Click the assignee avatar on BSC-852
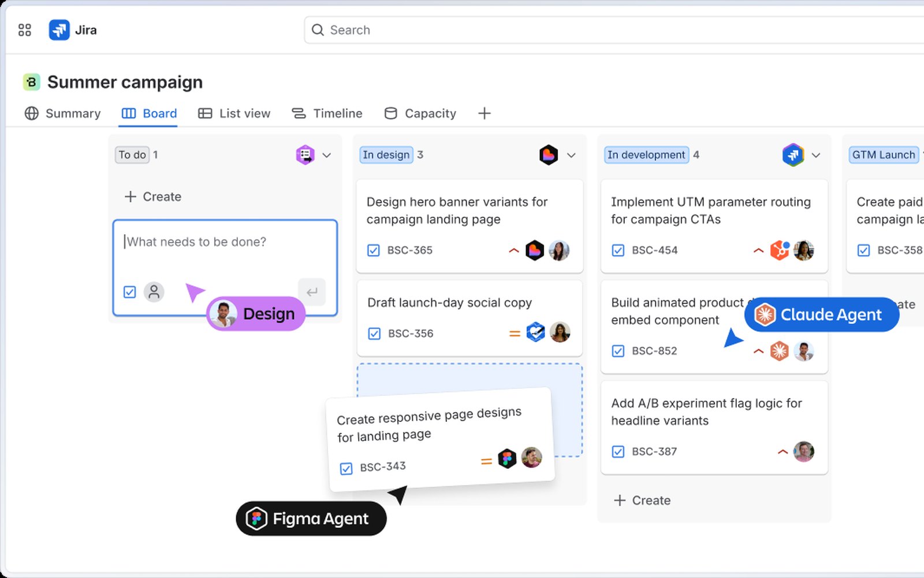This screenshot has height=578, width=924. pyautogui.click(x=804, y=351)
